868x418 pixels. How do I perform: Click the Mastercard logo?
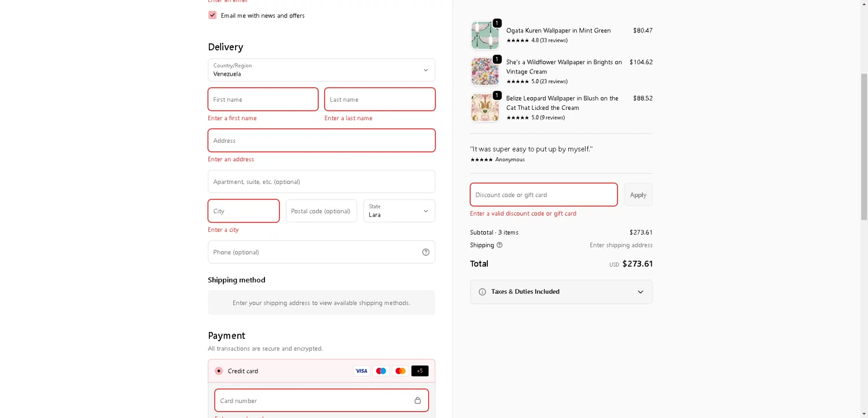point(400,371)
